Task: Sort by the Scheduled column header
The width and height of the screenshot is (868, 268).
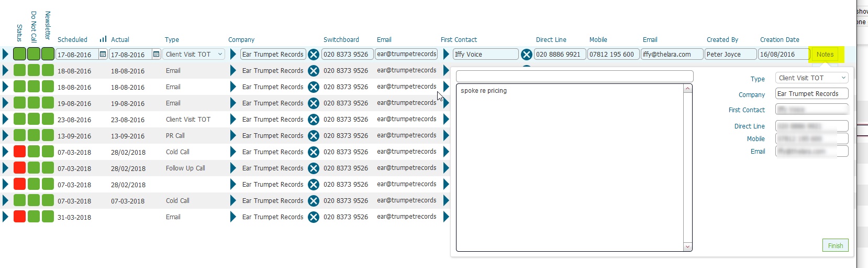Action: click(x=72, y=39)
